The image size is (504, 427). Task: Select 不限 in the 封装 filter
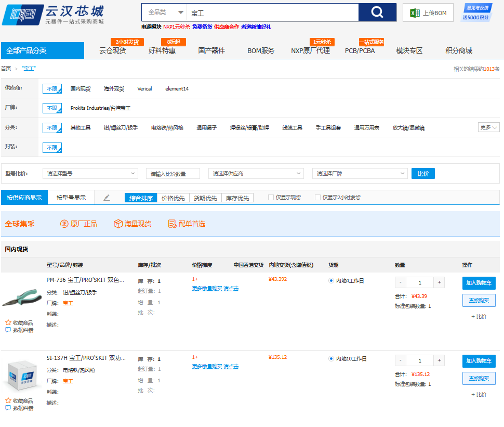[x=52, y=147]
